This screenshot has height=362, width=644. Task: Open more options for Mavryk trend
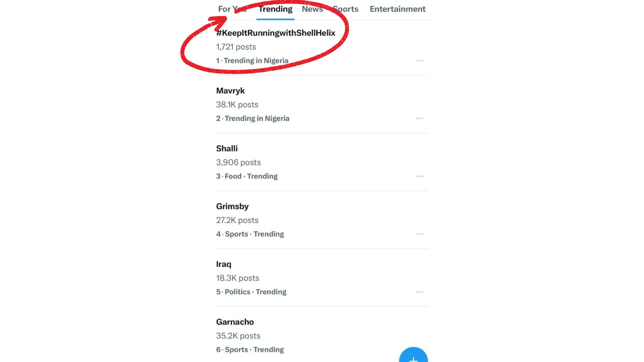point(420,118)
